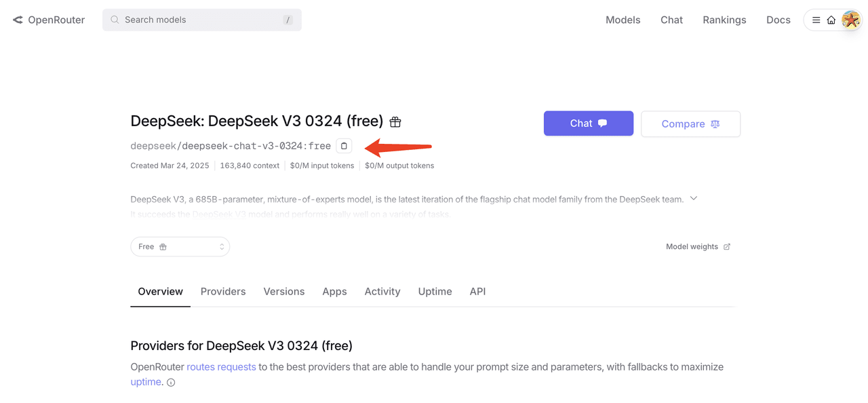The width and height of the screenshot is (868, 403).
Task: Click the home icon in header
Action: coord(831,20)
